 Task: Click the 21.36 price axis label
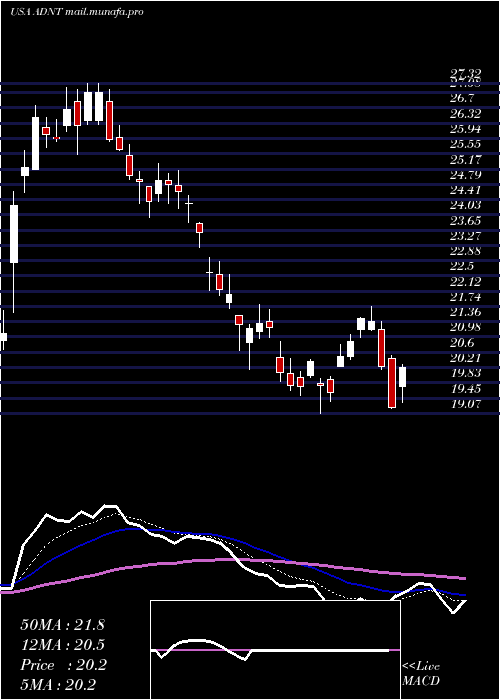coord(465,312)
